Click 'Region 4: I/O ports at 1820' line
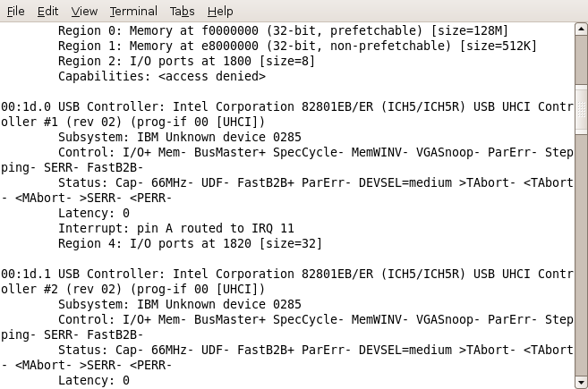Screen dimensions: 588x389 [190, 243]
